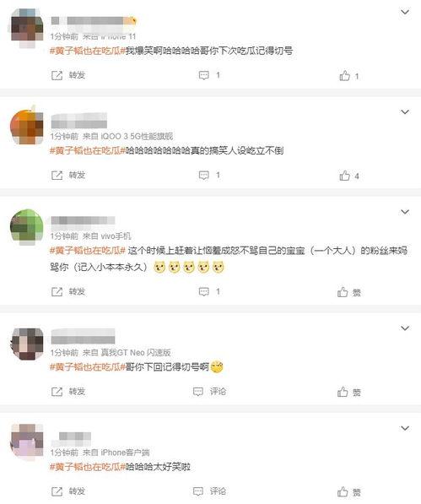Open hashtag link in iPhone客户端 post
This screenshot has height=504, width=421.
click(x=88, y=467)
